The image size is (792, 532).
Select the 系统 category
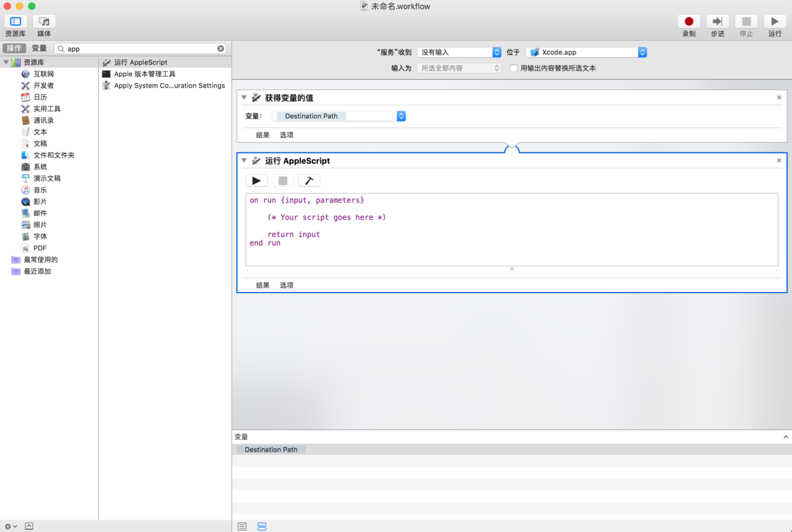click(40, 167)
